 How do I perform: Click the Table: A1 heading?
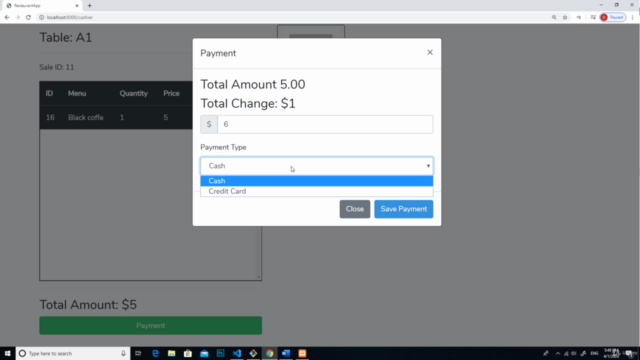click(x=66, y=38)
